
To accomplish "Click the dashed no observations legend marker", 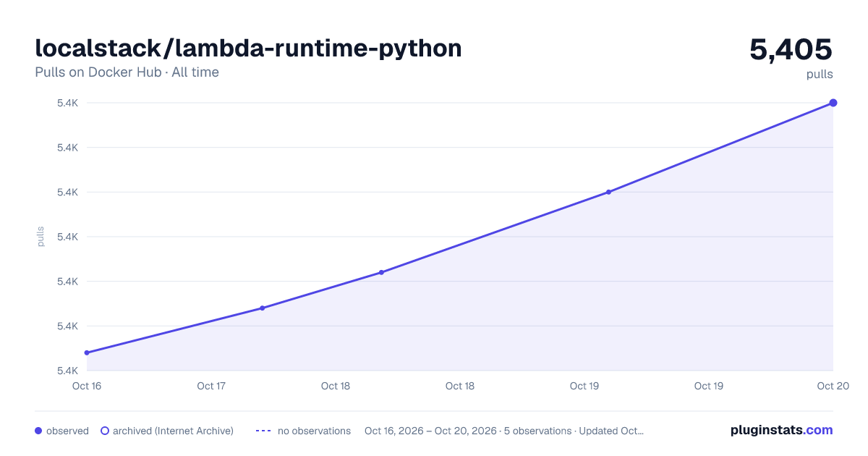I will 263,431.
